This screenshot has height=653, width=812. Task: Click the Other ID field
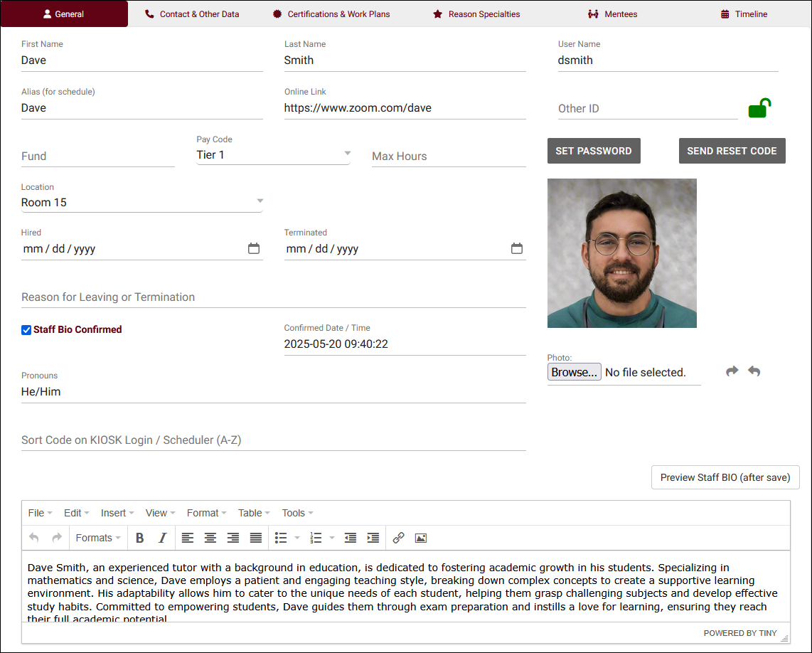(x=648, y=108)
